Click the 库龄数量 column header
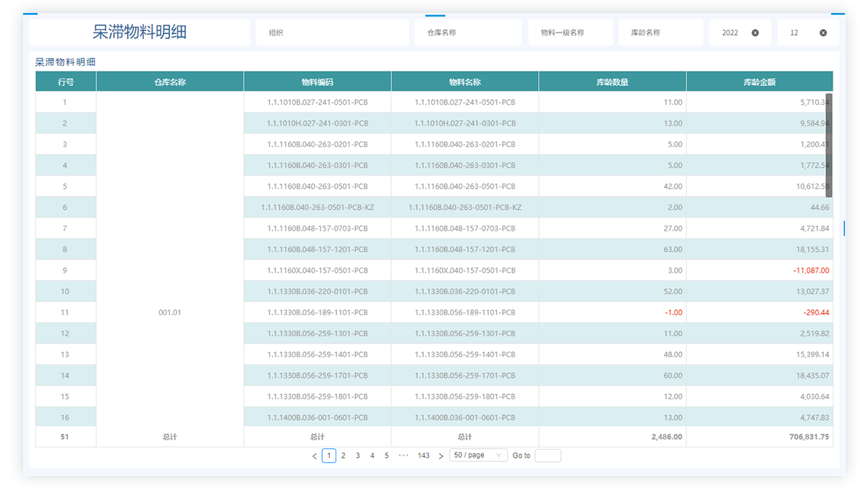 [x=612, y=82]
